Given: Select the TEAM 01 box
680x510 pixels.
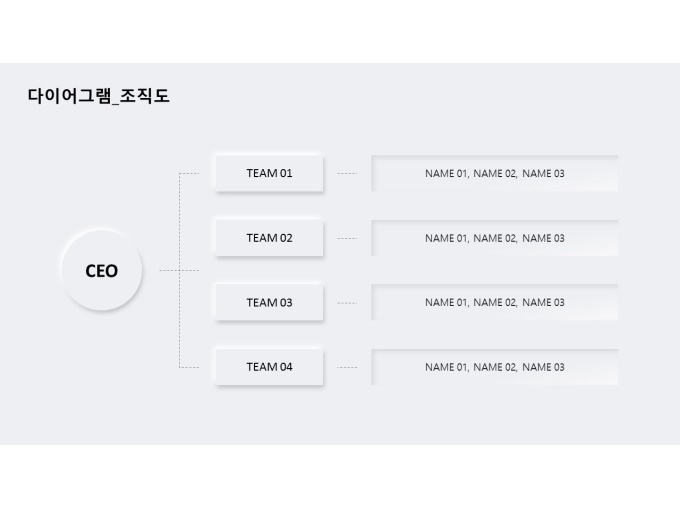Looking at the screenshot, I should [x=269, y=173].
